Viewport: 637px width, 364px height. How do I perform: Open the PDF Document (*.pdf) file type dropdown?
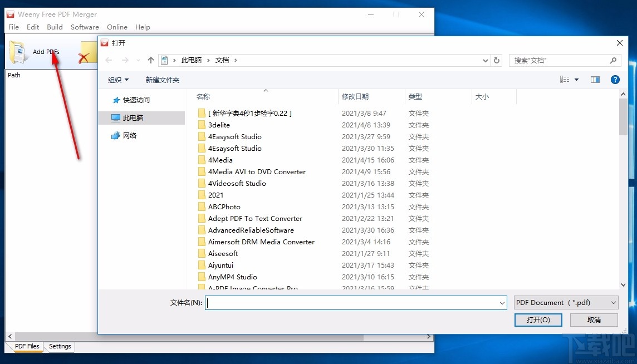[565, 302]
